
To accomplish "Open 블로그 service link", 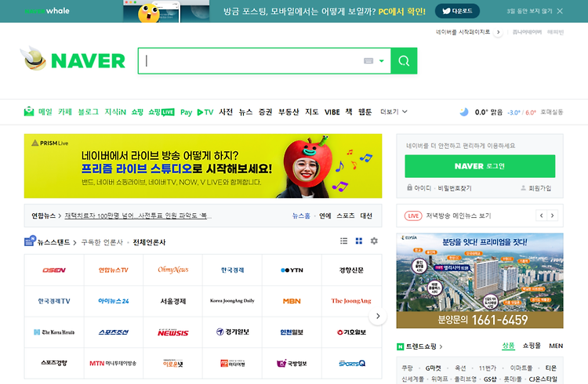I will (x=88, y=112).
